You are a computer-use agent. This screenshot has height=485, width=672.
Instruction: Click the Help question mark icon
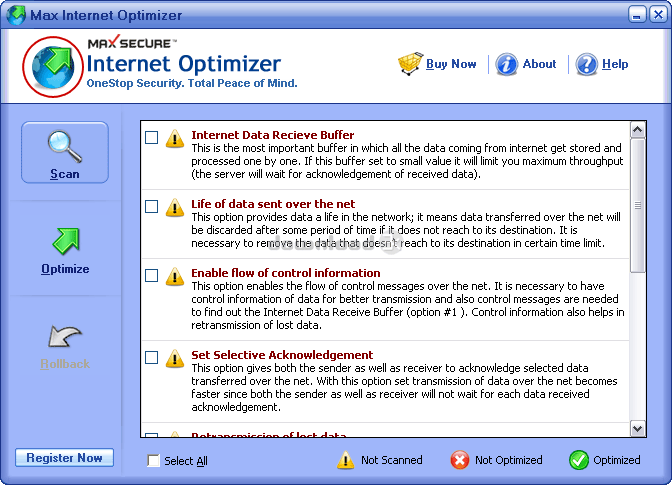pos(586,64)
